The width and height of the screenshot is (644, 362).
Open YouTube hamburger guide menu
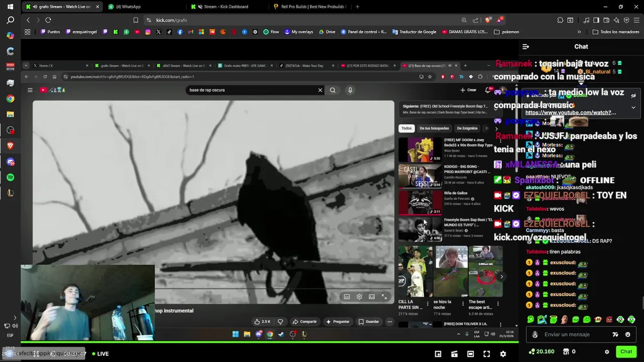coord(30,90)
